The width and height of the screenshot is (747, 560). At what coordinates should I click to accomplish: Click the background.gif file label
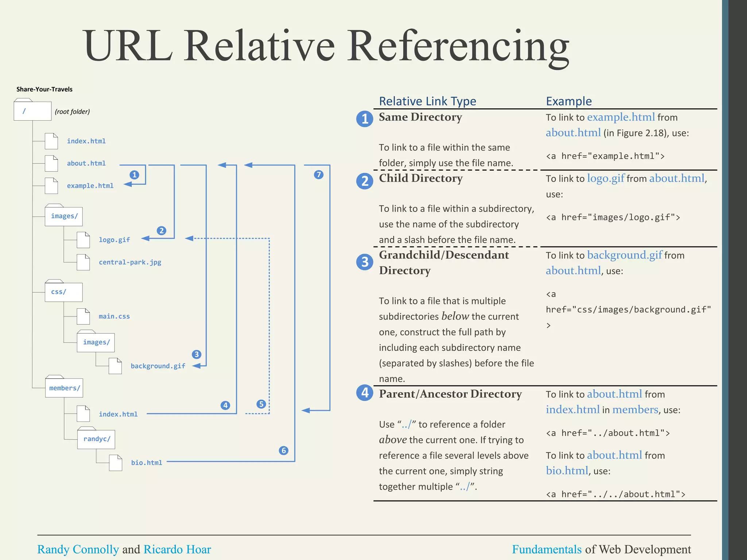[x=158, y=366]
